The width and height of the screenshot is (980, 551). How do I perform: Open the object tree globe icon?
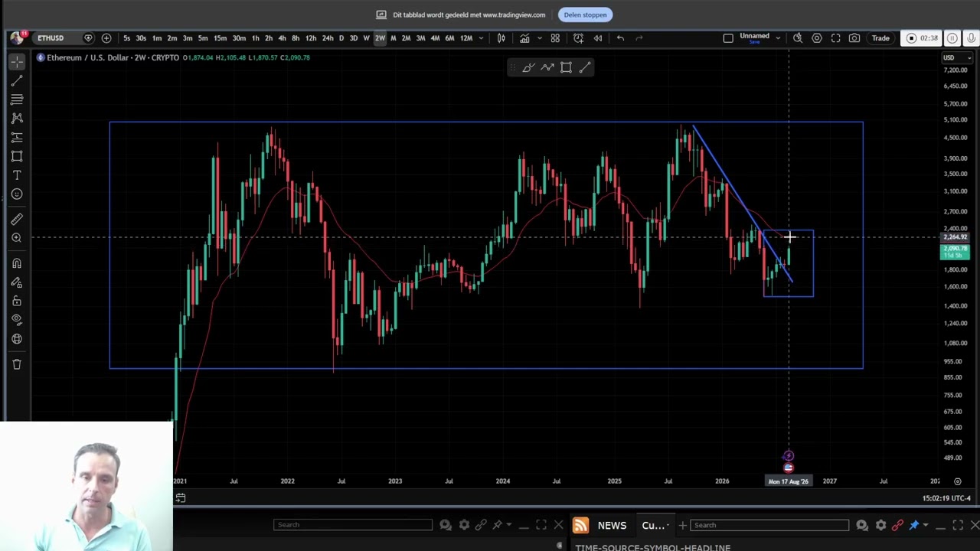coord(17,339)
